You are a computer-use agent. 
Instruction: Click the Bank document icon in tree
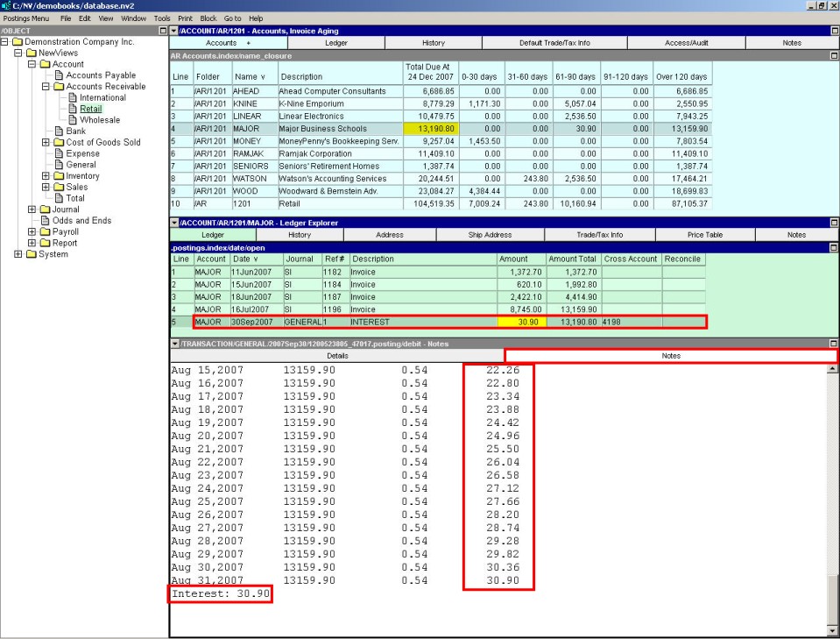pyautogui.click(x=60, y=131)
